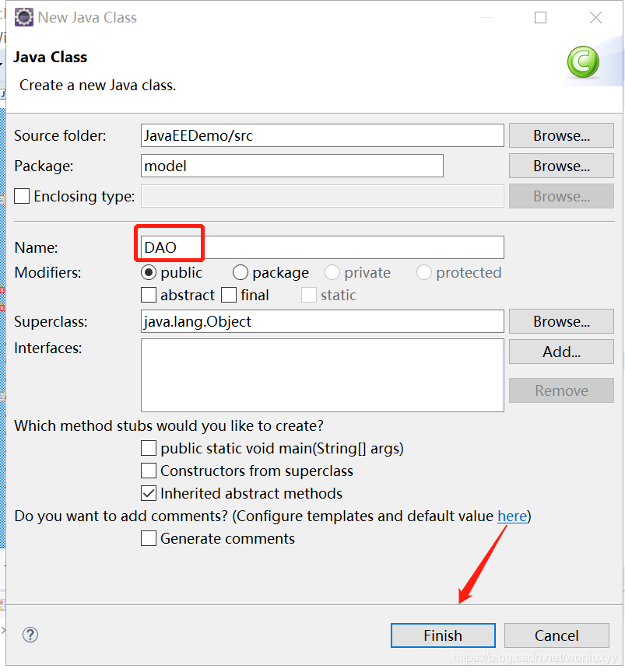
Task: Click the help question mark icon
Action: click(x=30, y=635)
